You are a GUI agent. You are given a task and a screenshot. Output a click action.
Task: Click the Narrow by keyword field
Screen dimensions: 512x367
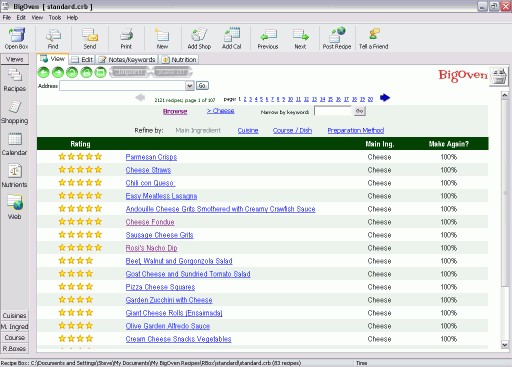coord(333,111)
